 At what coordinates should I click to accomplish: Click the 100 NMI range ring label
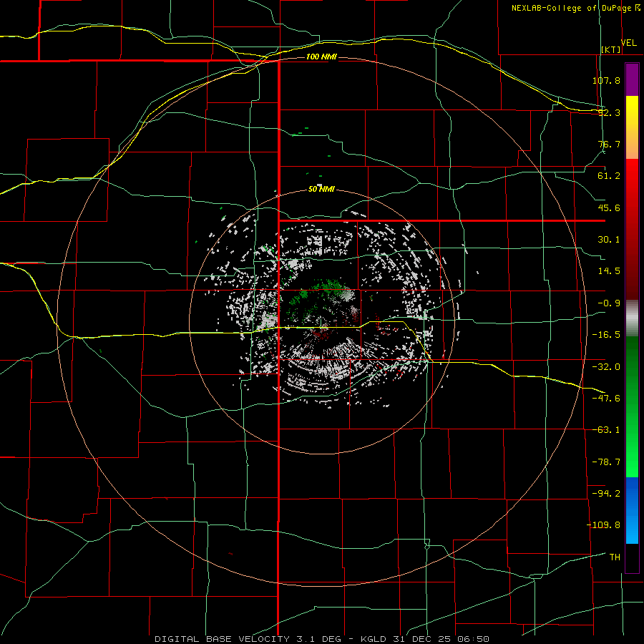pyautogui.click(x=321, y=57)
